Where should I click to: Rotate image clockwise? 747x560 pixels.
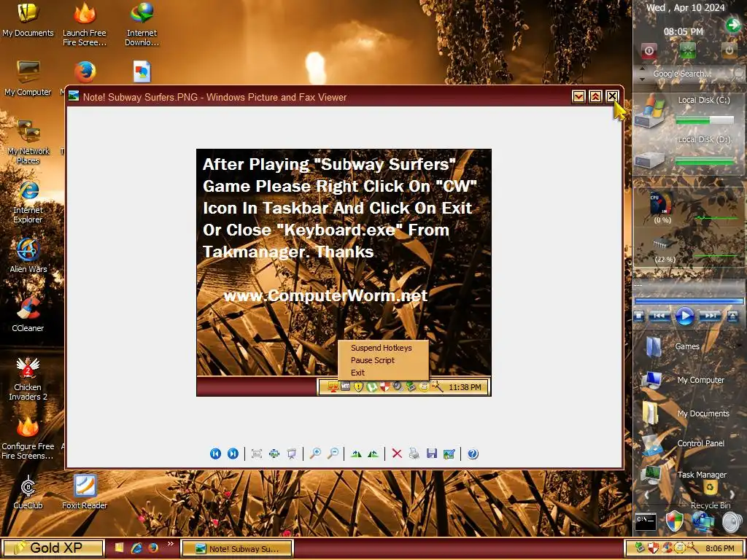click(356, 454)
